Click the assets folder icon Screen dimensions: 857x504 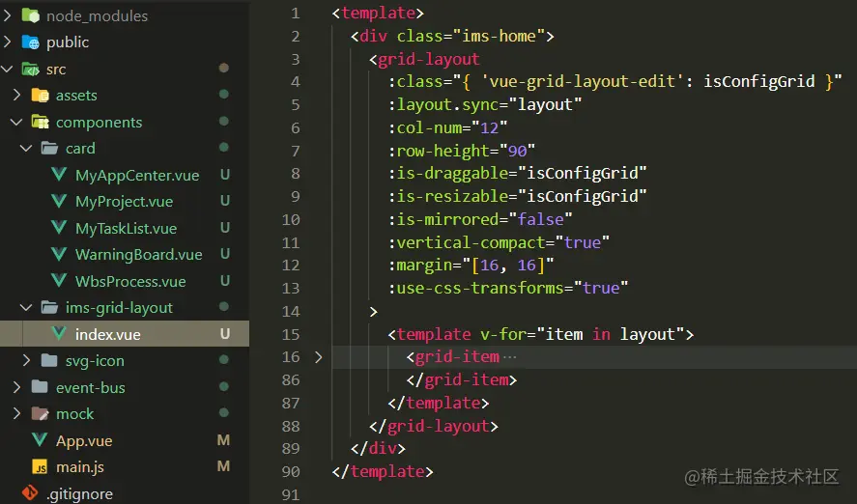click(x=41, y=96)
